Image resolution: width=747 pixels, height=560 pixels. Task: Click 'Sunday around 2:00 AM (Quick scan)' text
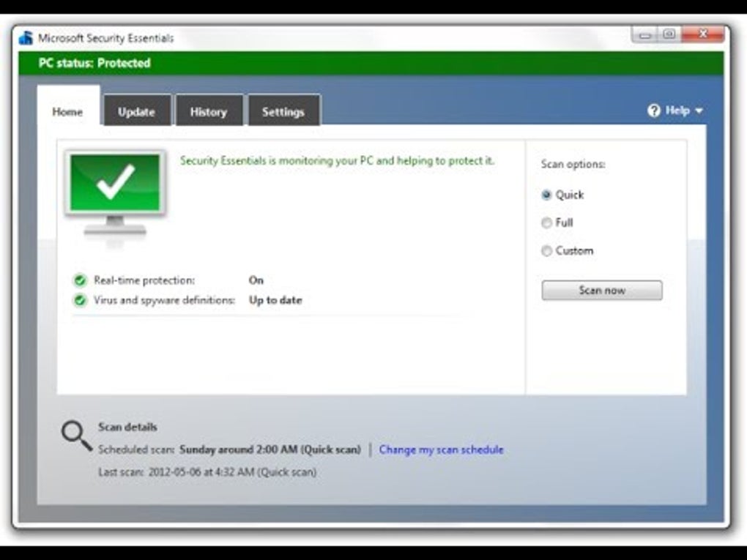[270, 449]
